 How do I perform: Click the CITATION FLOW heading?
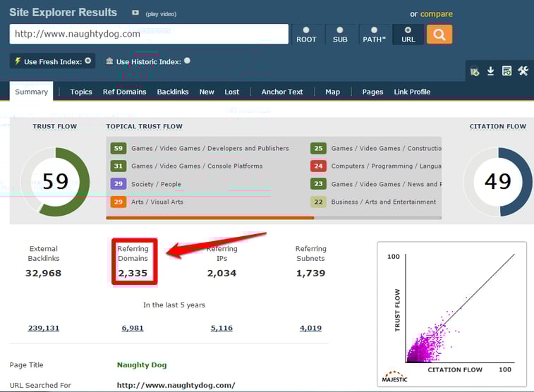(x=498, y=127)
